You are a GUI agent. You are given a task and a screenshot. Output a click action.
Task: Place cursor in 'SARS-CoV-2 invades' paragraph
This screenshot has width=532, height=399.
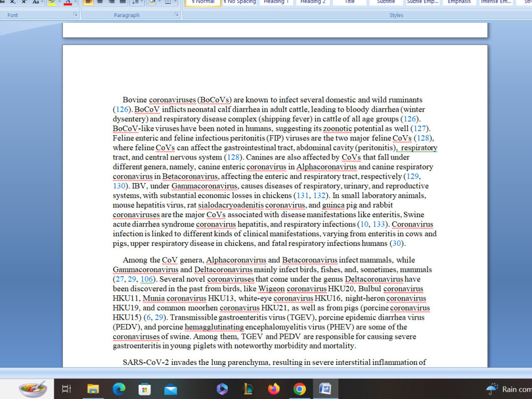point(274,362)
